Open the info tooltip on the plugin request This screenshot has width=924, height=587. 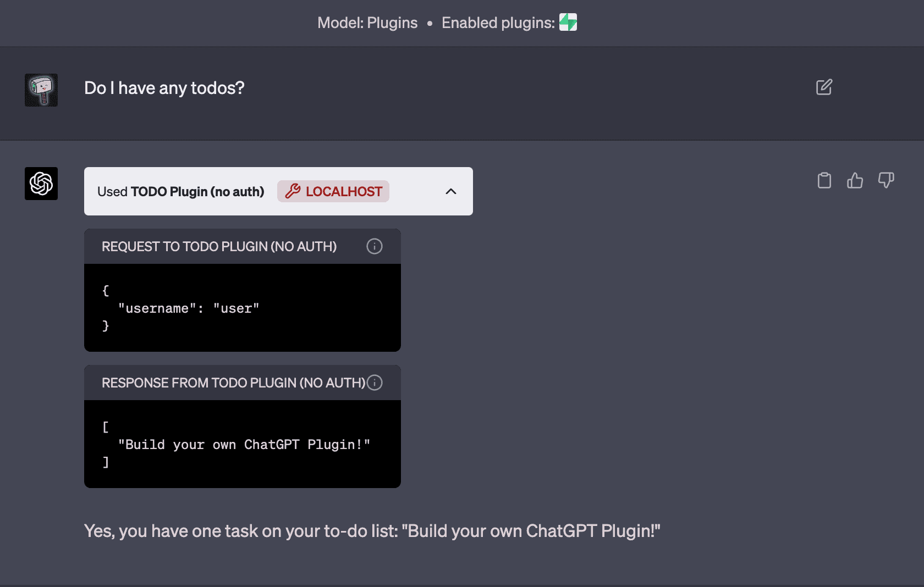click(x=374, y=246)
